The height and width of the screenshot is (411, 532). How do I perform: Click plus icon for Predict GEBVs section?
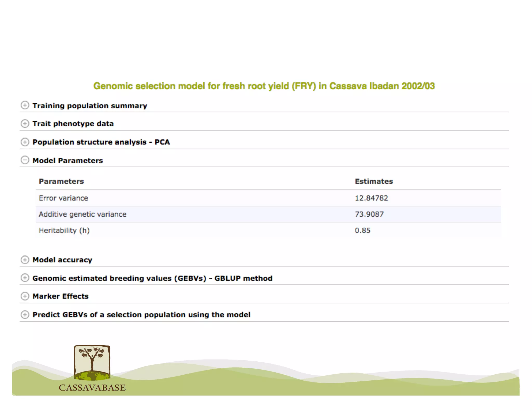pyautogui.click(x=25, y=315)
